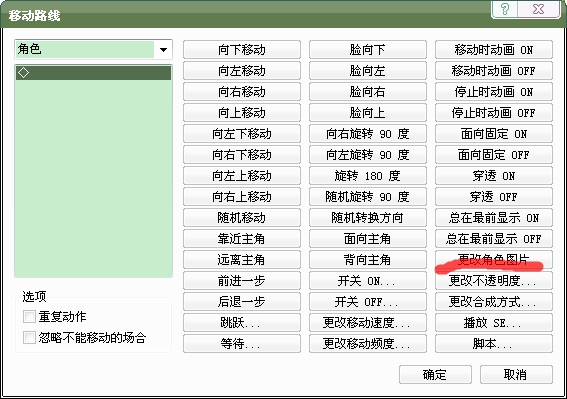Click 停止时动画 ON button
The height and width of the screenshot is (399, 567).
coord(494,92)
